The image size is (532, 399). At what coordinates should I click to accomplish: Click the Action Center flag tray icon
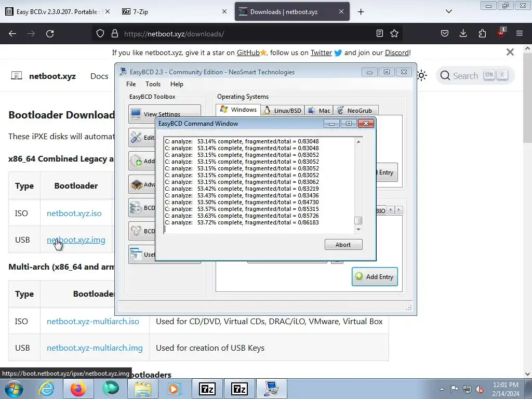coord(454,389)
